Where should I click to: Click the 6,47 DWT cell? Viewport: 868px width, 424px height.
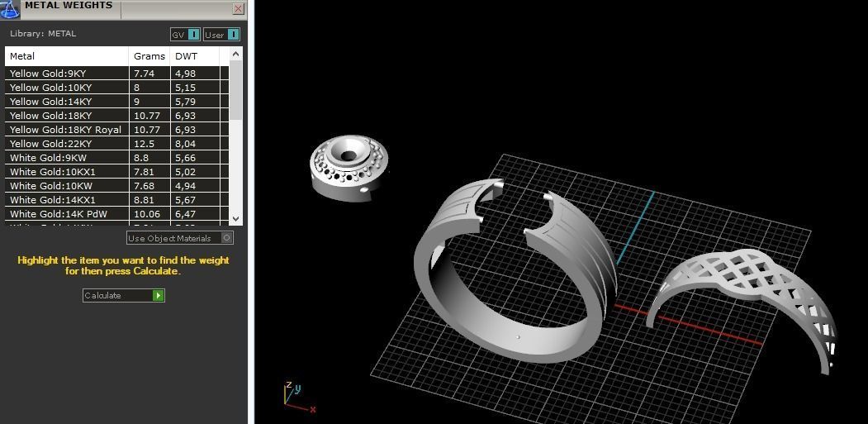195,214
